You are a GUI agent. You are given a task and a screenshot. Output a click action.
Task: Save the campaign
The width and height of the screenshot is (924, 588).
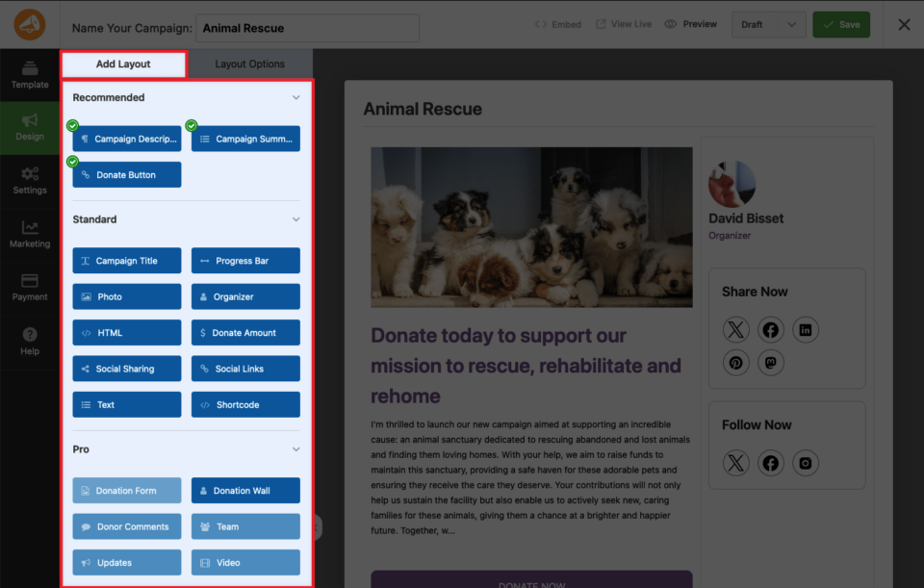coord(841,25)
